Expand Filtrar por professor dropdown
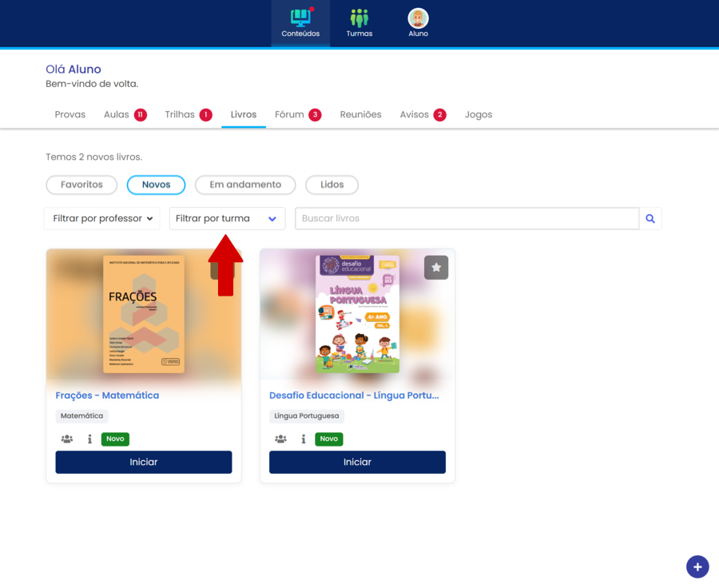719x588 pixels. pos(102,218)
